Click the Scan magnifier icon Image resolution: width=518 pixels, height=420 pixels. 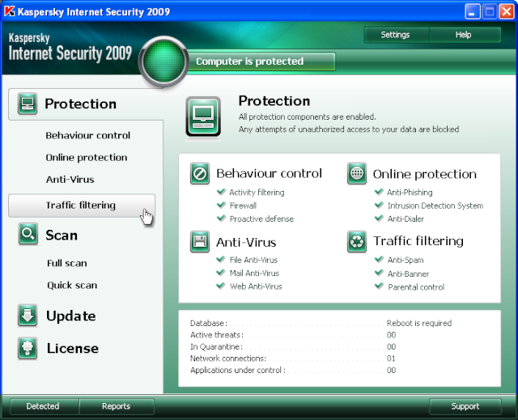[28, 234]
